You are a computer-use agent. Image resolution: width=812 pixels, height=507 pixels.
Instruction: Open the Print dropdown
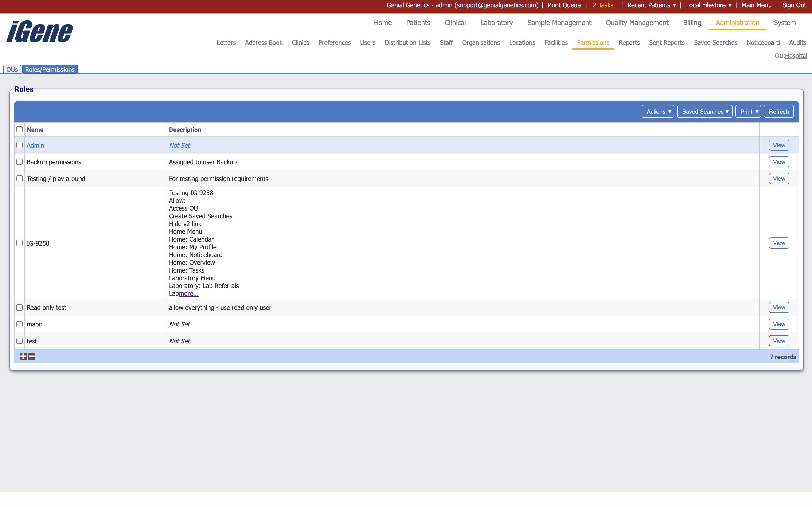tap(748, 111)
